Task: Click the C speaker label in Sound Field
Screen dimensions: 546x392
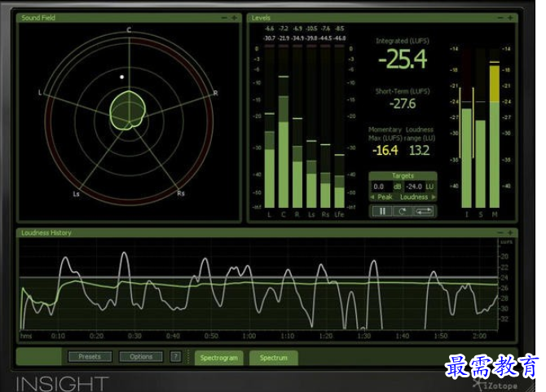Action: click(129, 30)
